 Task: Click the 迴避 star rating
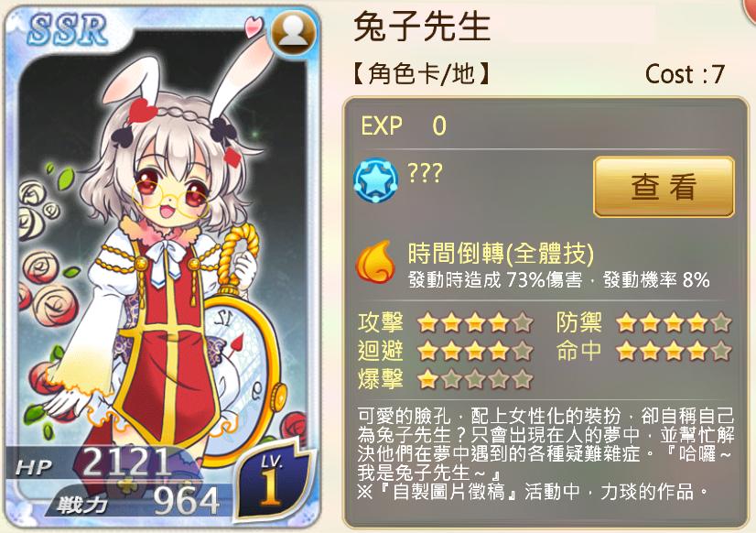pos(475,351)
